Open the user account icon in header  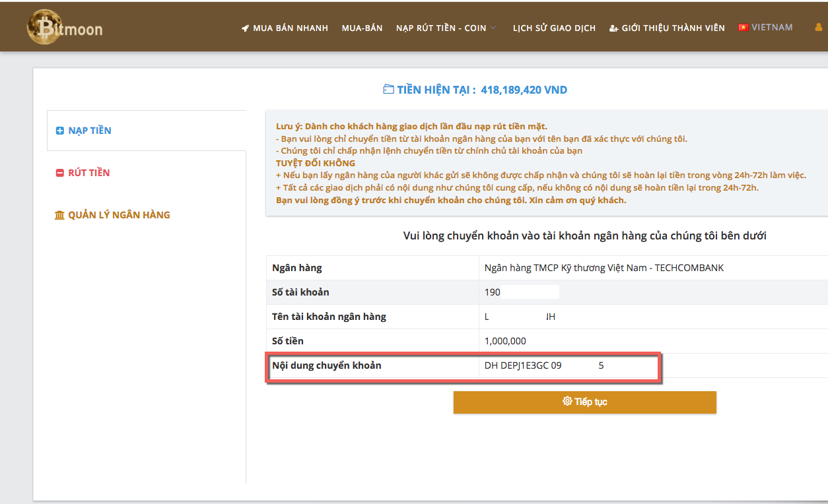point(819,28)
